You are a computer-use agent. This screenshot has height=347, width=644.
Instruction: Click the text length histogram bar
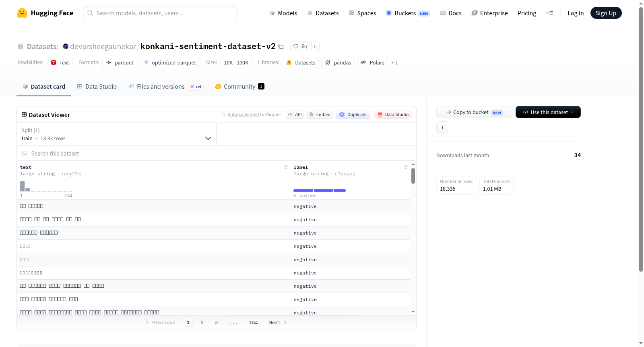[22, 186]
